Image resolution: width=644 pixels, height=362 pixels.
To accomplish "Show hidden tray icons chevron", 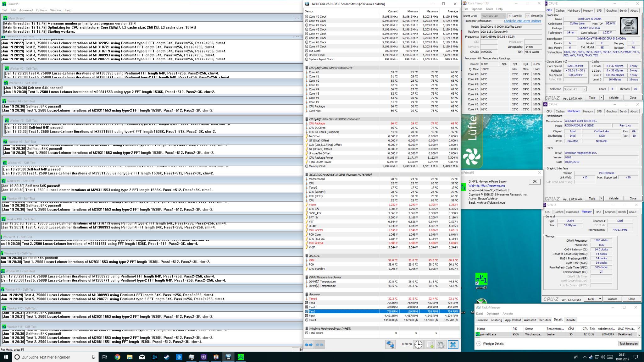I will click(x=585, y=357).
